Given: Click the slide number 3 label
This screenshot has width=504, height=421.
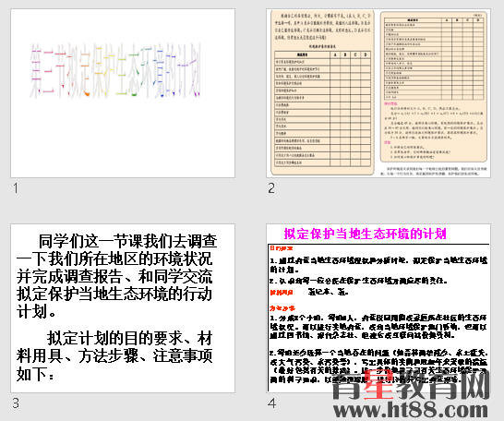Looking at the screenshot, I should click(x=16, y=403).
